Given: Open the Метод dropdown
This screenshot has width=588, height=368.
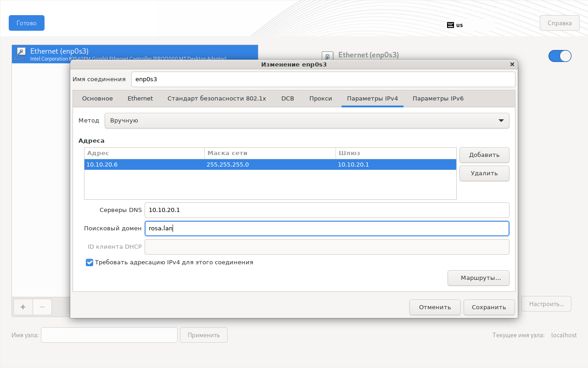Looking at the screenshot, I should (x=307, y=121).
